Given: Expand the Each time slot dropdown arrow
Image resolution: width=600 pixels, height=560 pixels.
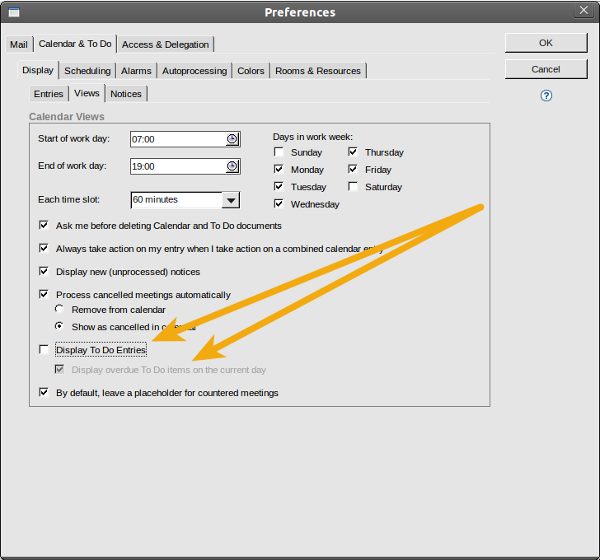Looking at the screenshot, I should tap(231, 200).
